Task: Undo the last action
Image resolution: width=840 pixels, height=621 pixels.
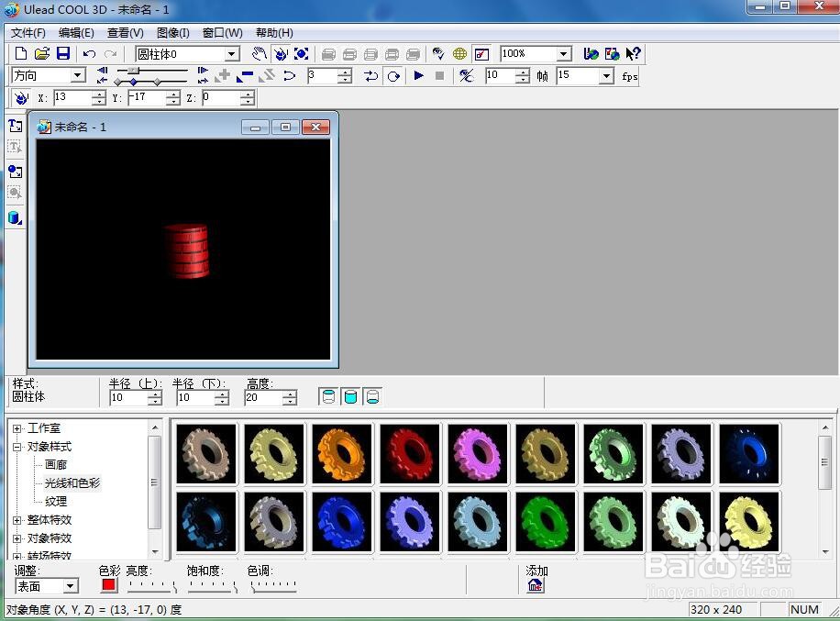Action: pyautogui.click(x=89, y=53)
